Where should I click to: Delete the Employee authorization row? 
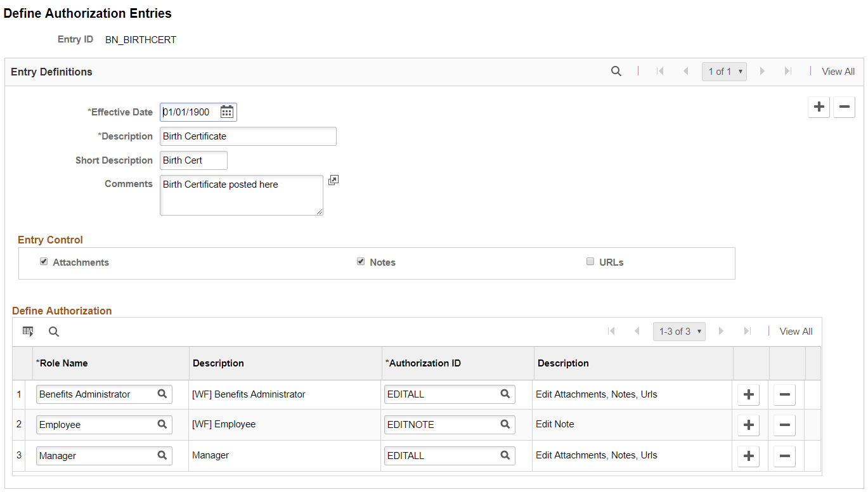[784, 424]
